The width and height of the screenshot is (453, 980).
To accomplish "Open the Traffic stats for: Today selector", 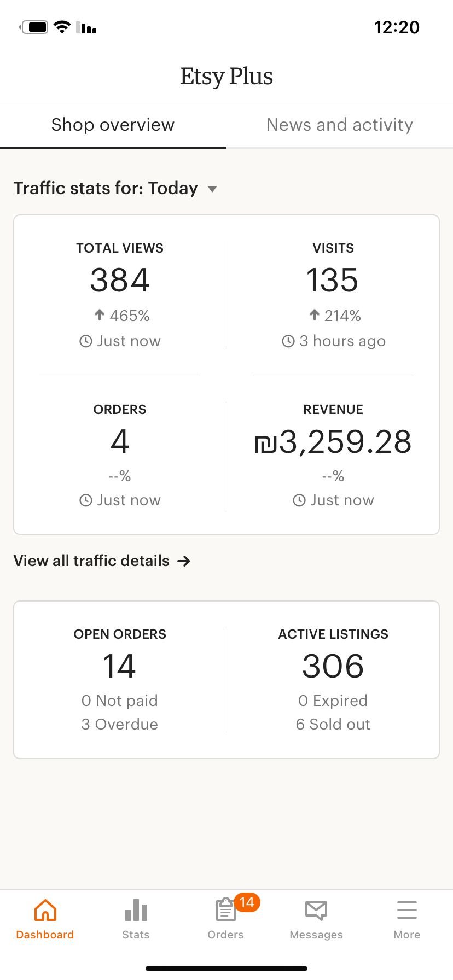I will [x=106, y=189].
